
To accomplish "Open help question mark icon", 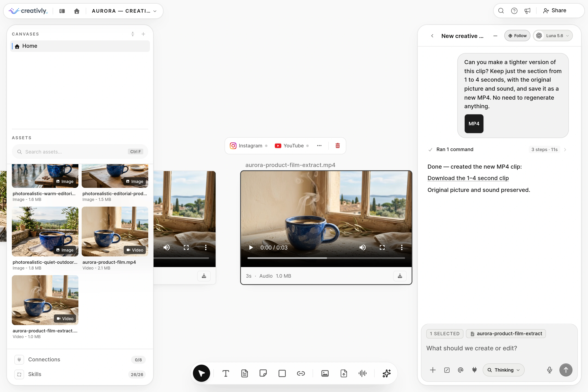I will click(514, 11).
